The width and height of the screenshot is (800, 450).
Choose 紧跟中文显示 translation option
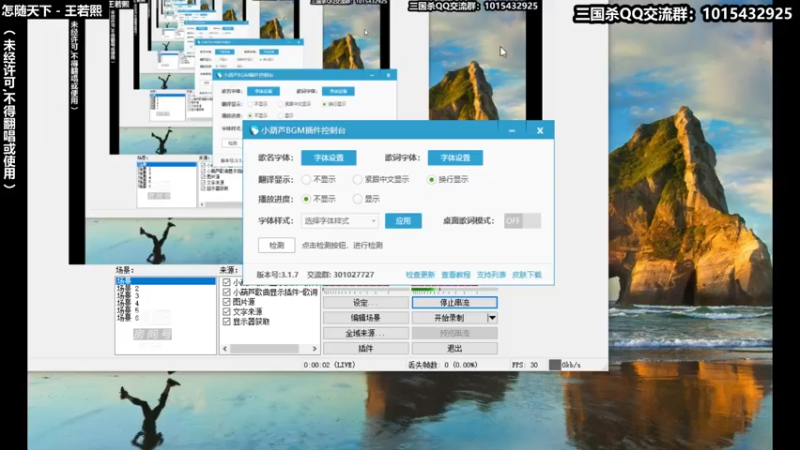point(357,180)
